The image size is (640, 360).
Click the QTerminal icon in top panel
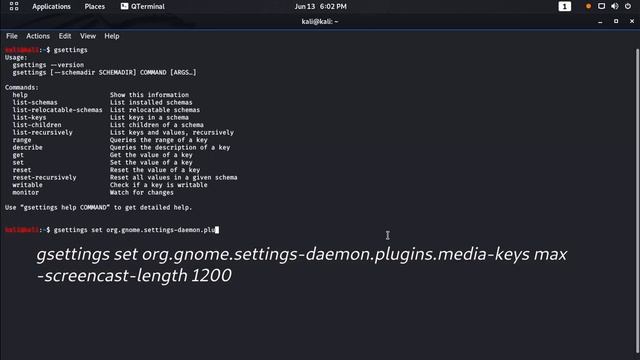[124, 6]
